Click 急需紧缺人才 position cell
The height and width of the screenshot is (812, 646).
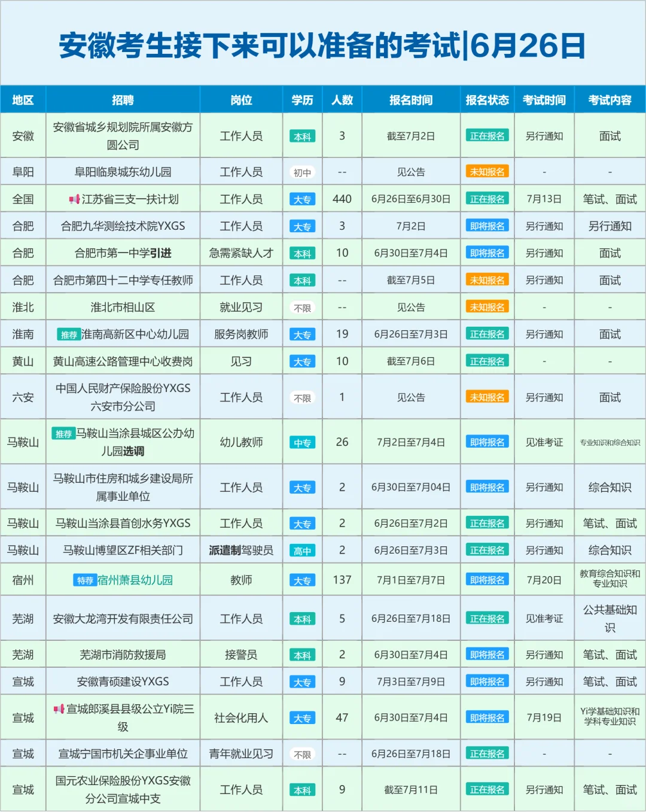click(x=241, y=253)
